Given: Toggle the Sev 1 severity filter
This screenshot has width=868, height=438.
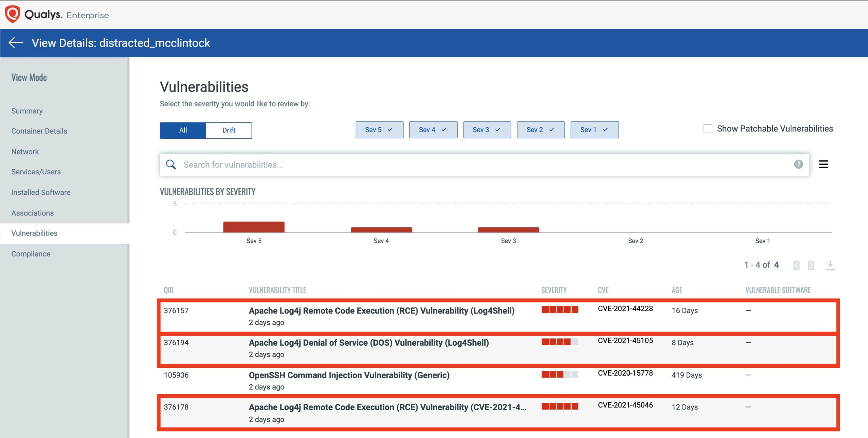Looking at the screenshot, I should click(x=594, y=130).
